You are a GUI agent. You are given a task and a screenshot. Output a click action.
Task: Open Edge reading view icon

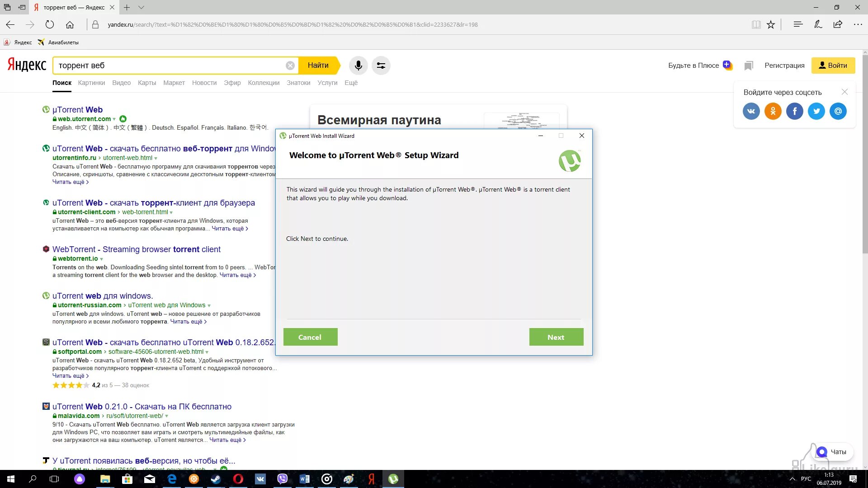756,25
